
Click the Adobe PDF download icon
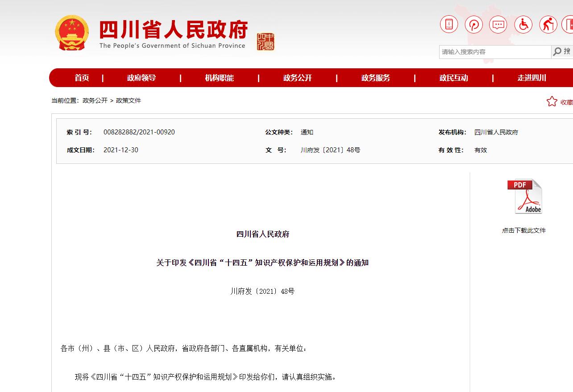coord(524,196)
